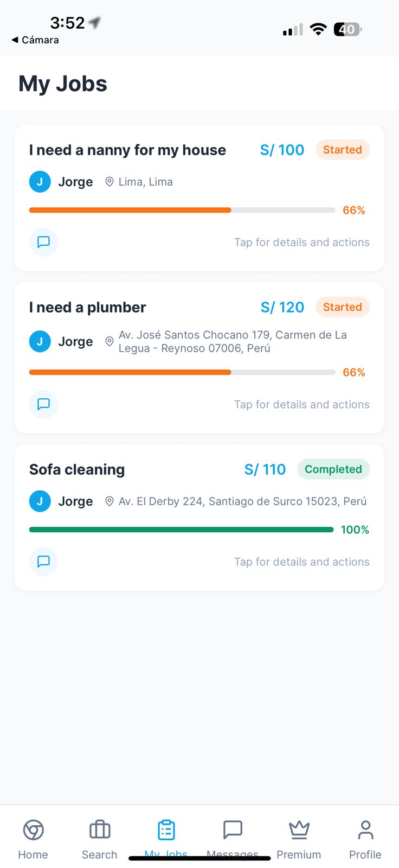Viewport: 399px width, 868px height.
Task: Click the 100% green progress bar
Action: pos(181,529)
